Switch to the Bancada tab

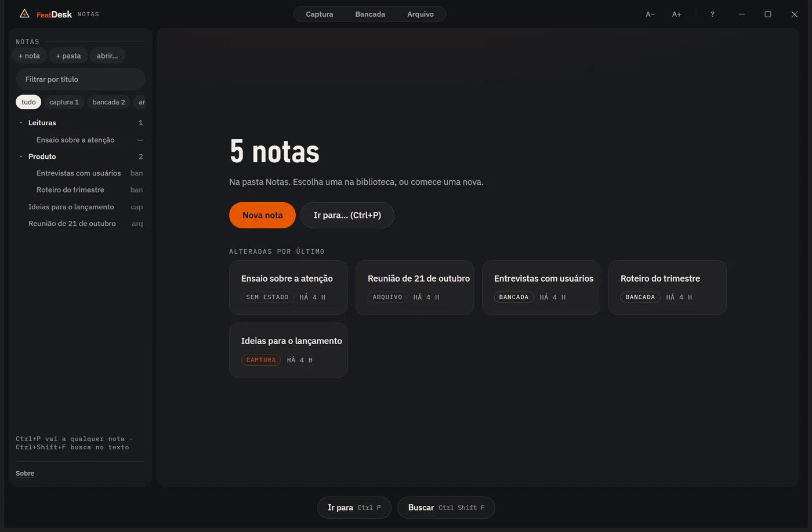370,14
